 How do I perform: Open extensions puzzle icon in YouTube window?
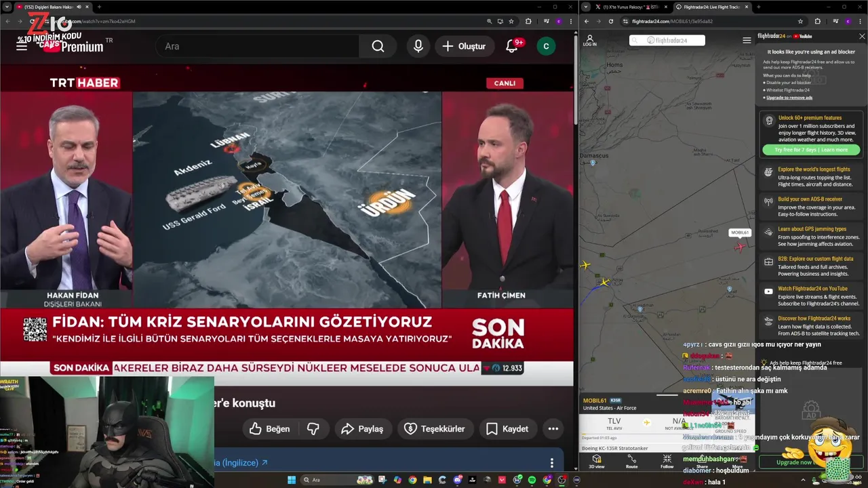(x=528, y=21)
